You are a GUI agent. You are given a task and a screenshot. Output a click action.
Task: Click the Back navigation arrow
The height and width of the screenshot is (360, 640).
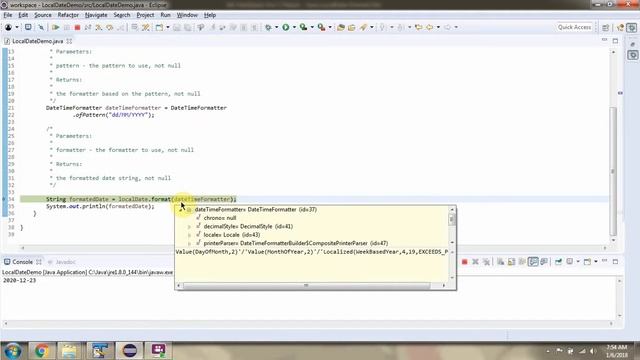pos(430,27)
